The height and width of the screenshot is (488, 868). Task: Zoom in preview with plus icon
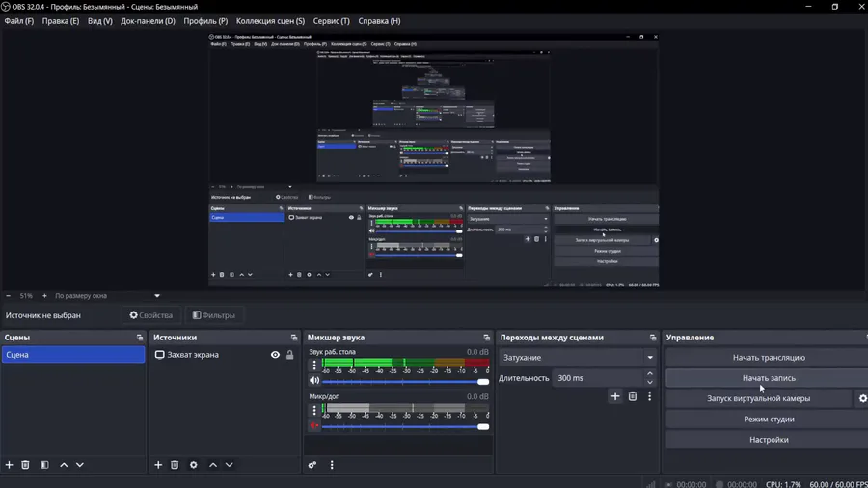[44, 296]
